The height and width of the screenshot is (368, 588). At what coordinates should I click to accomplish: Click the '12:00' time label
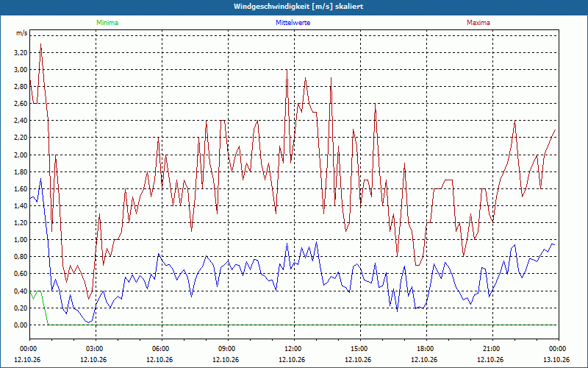pyautogui.click(x=293, y=349)
